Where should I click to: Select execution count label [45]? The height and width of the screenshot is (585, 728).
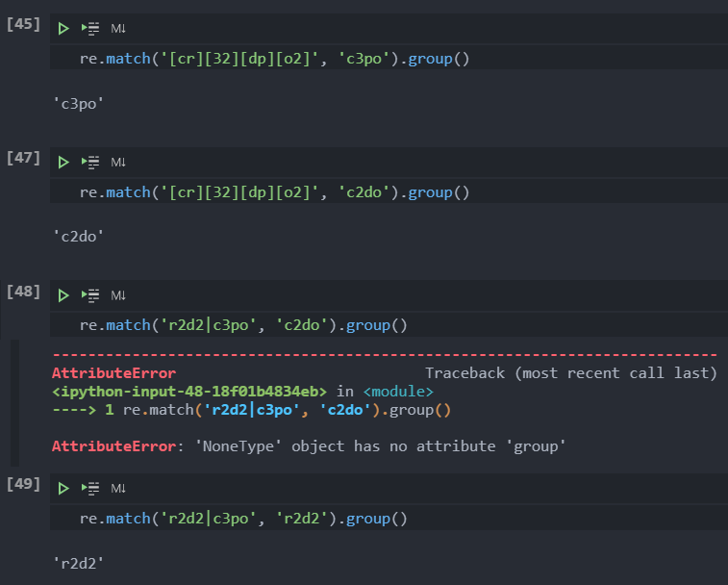click(x=23, y=24)
